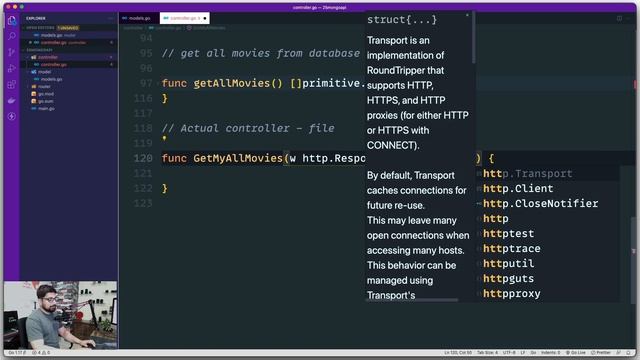This screenshot has width=640, height=360.
Task: Click the notifications bell in status bar
Action: click(629, 353)
